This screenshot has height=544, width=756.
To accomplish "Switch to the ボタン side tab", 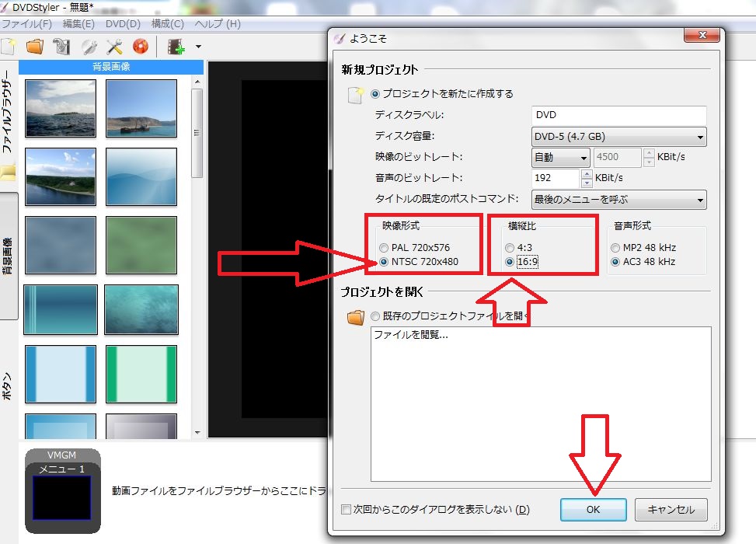I will pyautogui.click(x=7, y=385).
